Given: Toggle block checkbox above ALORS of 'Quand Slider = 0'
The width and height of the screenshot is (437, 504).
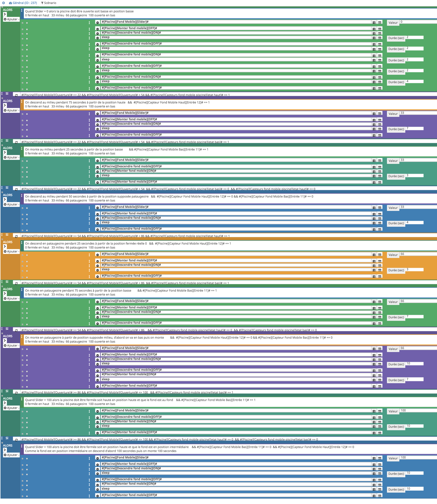Looking at the screenshot, I should click(x=2, y=7).
